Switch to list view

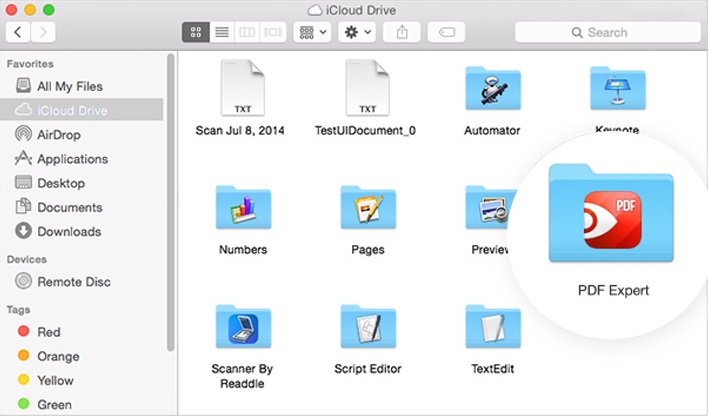[222, 32]
